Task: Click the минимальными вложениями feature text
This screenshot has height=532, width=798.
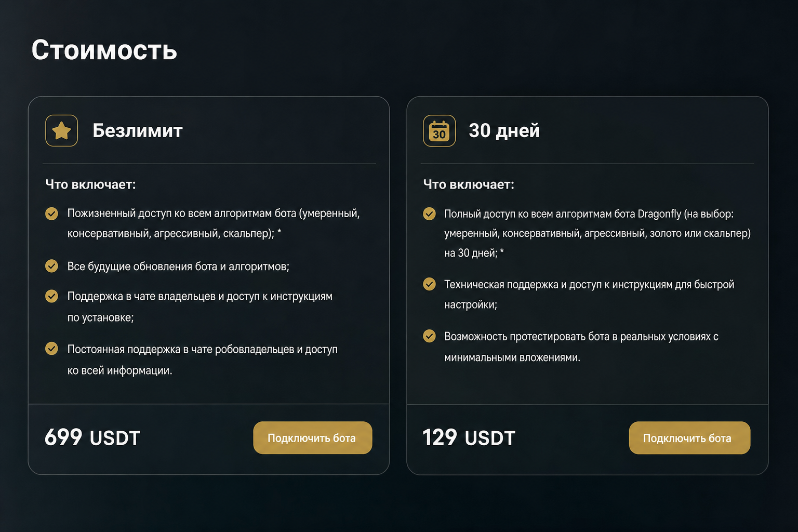Action: point(512,357)
